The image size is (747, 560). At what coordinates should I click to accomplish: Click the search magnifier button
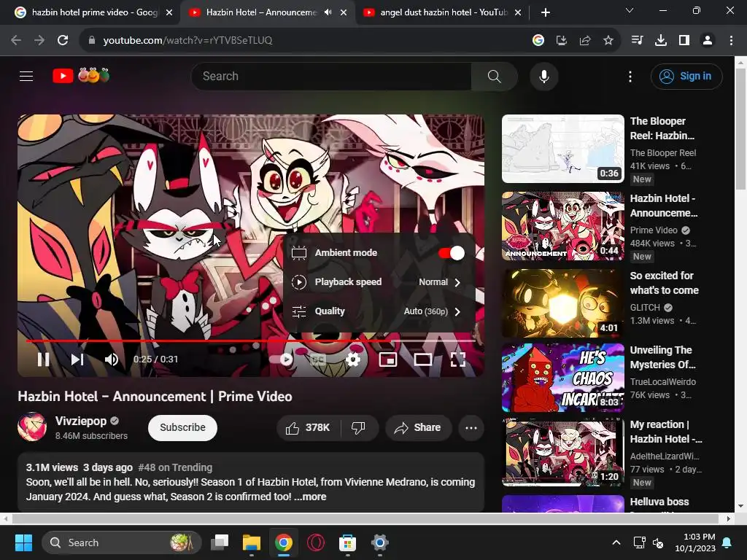[494, 76]
